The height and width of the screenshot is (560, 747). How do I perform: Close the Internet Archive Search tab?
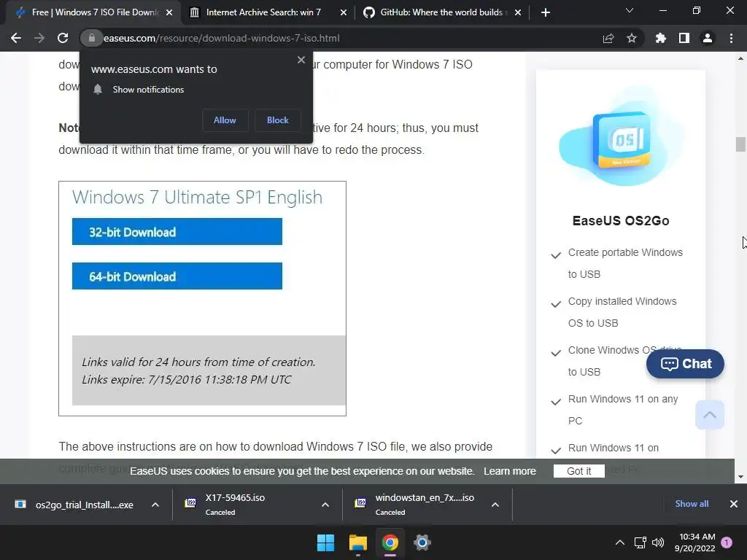(344, 12)
